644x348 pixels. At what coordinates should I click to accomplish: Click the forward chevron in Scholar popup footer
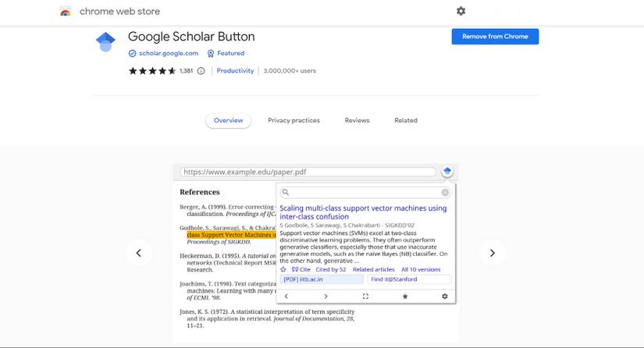click(x=326, y=297)
